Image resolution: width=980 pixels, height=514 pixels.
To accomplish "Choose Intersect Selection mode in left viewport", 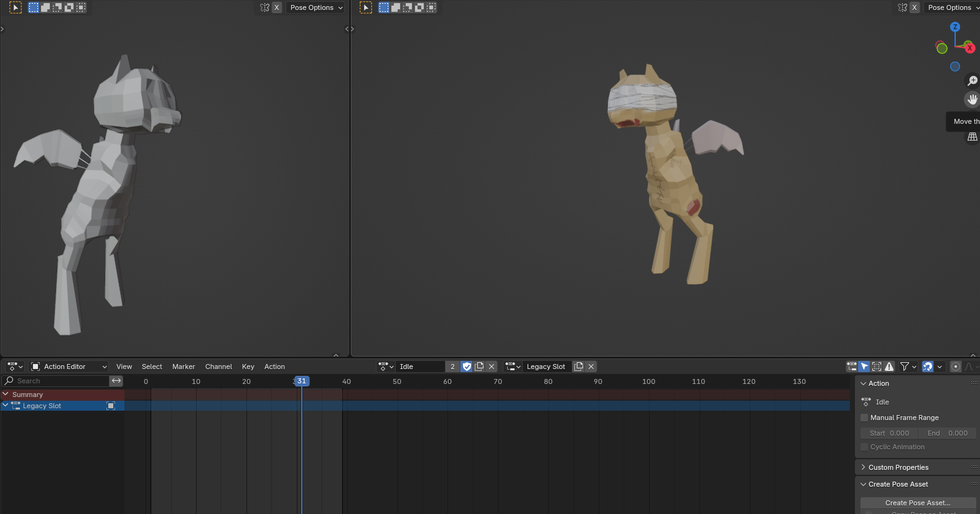I will click(x=81, y=7).
